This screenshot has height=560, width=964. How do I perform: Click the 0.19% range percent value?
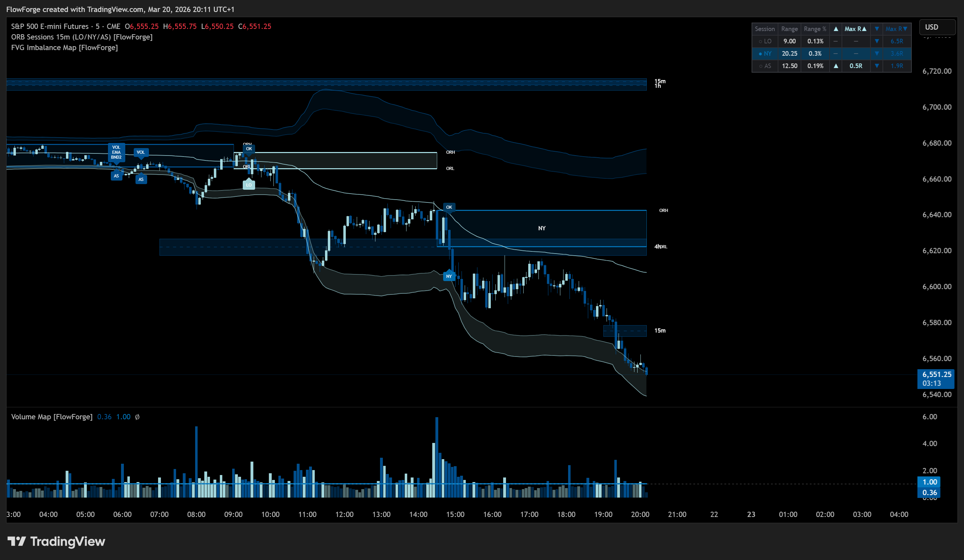(x=815, y=66)
